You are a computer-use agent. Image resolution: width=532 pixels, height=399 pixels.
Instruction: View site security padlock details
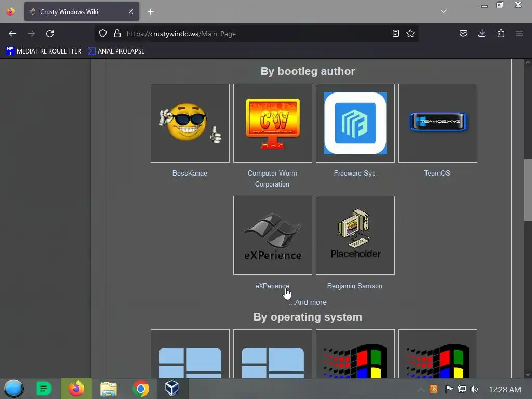point(117,34)
